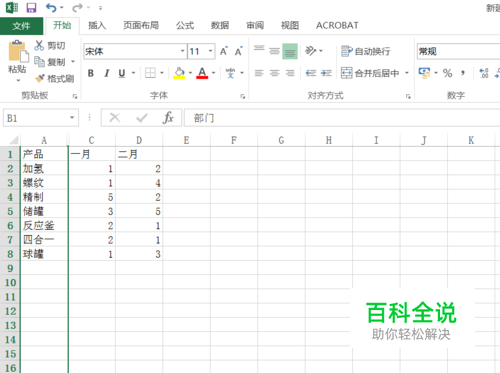The image size is (500, 373).
Task: Toggle italic formatting
Action: click(x=107, y=73)
